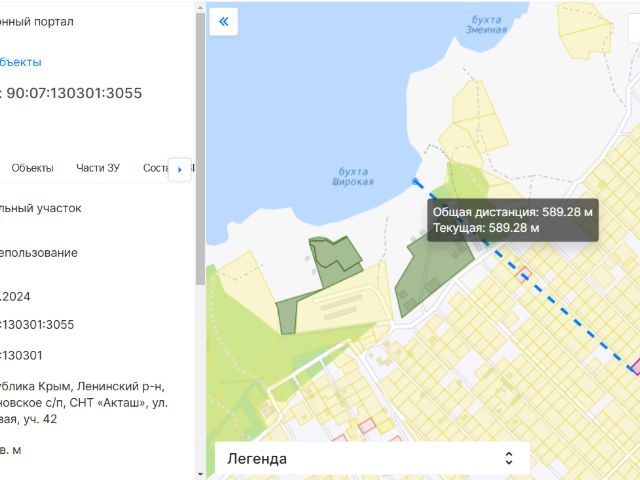Expand the Легенда panel
The width and height of the screenshot is (640, 480).
372,458
